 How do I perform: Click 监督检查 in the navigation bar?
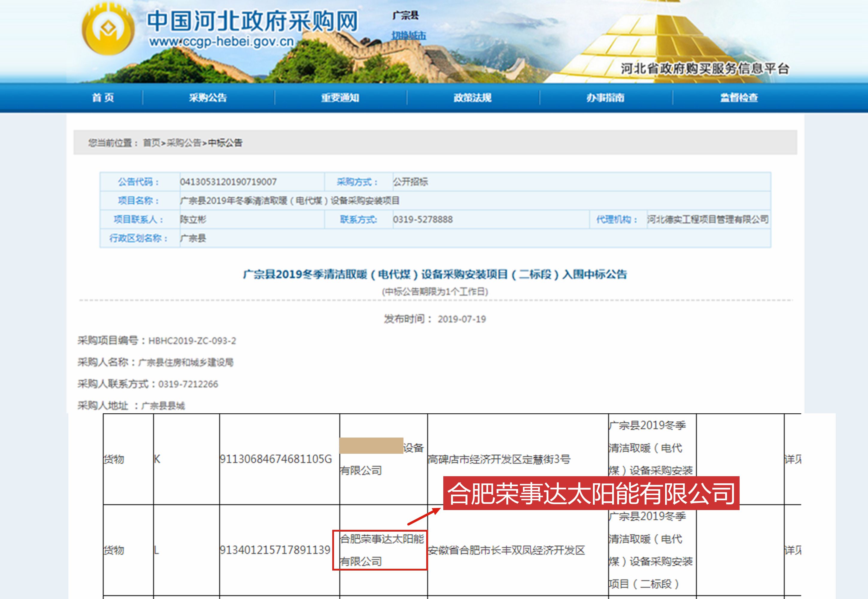tap(739, 98)
